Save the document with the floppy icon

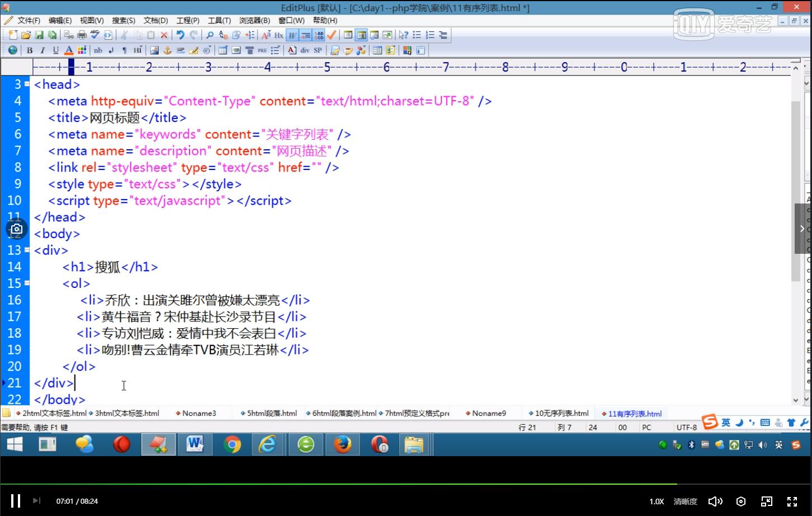tap(39, 35)
